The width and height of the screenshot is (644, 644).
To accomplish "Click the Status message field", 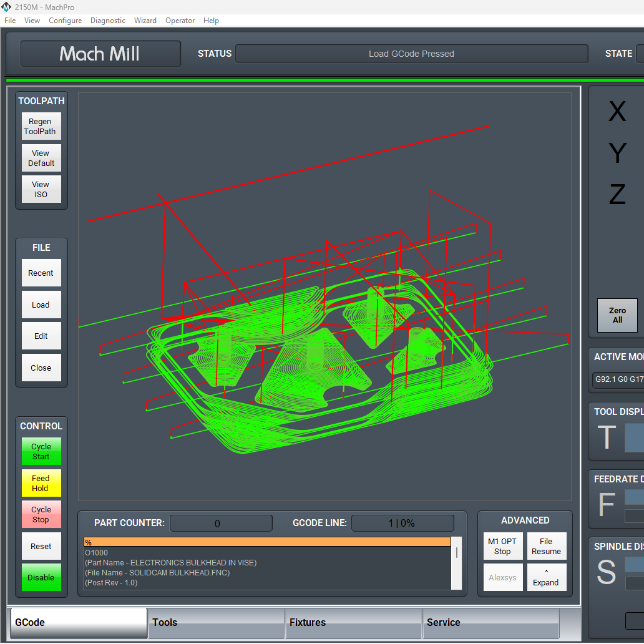I will coord(411,54).
